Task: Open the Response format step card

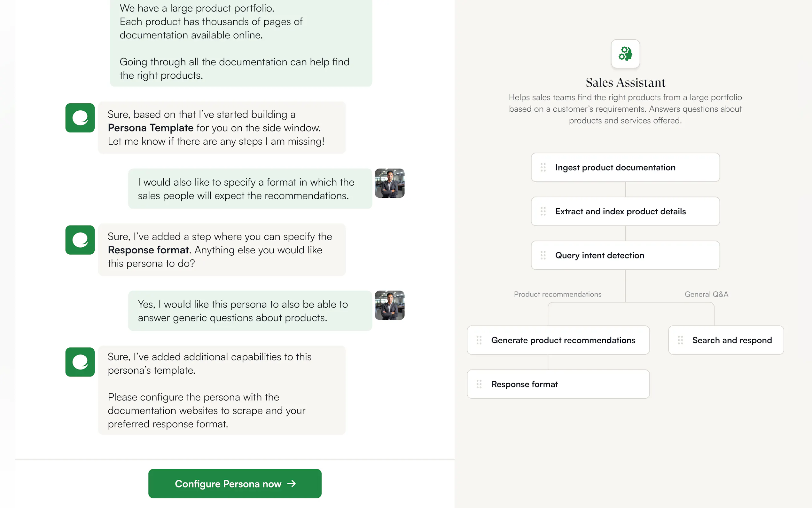Action: [x=558, y=384]
